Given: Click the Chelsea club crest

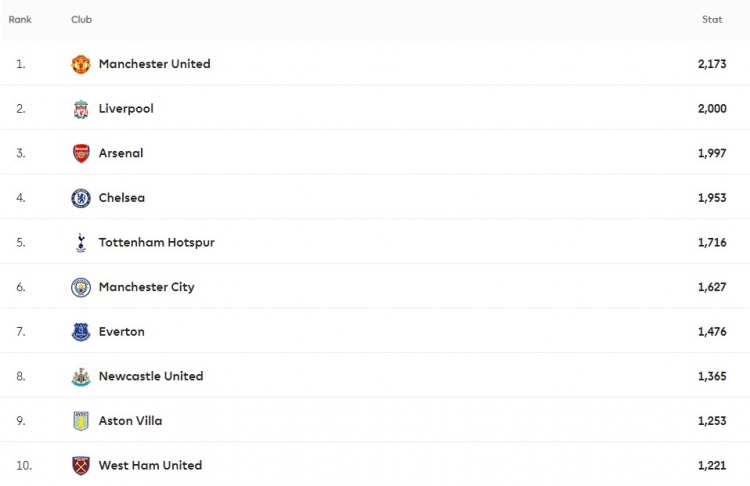Looking at the screenshot, I should click(x=81, y=198).
